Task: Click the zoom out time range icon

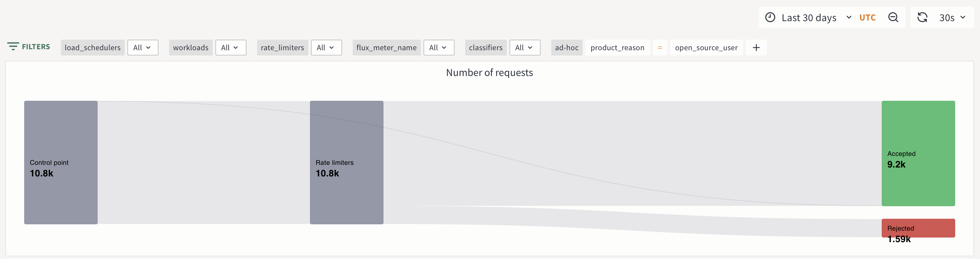Action: [893, 18]
